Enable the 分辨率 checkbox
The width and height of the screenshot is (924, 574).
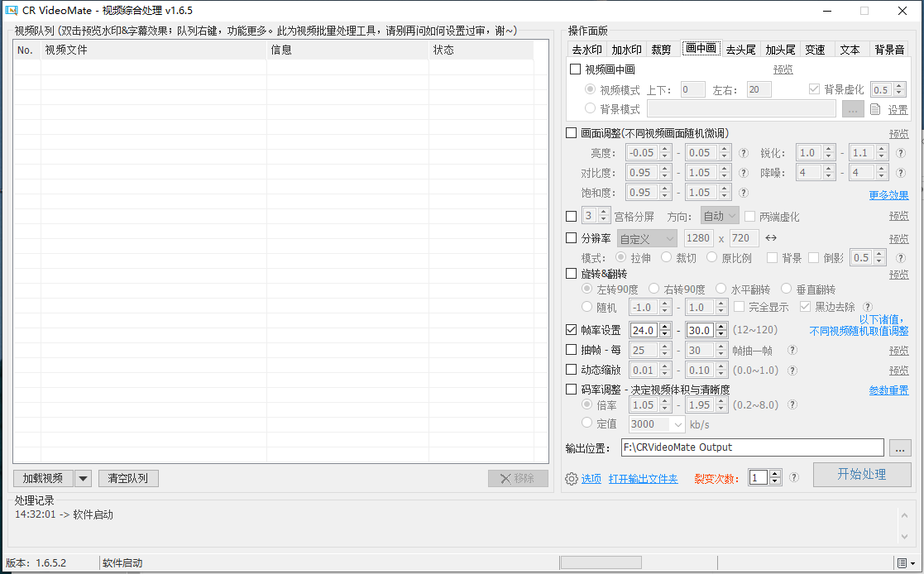tap(571, 238)
